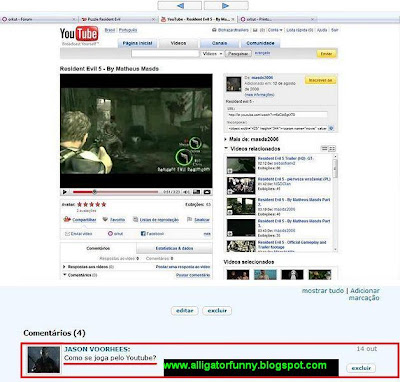Click first Vídeos selecionados thumbnail
Screen dimensions: 400x382
point(238,274)
